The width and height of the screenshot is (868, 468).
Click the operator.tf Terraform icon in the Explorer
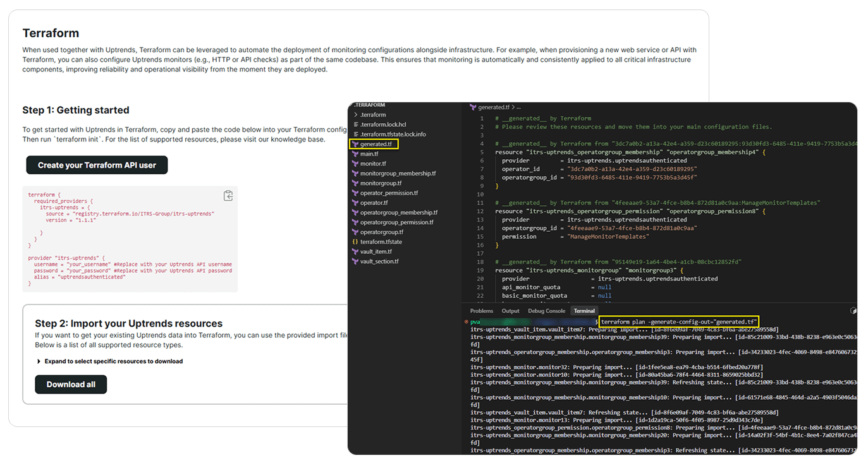(x=355, y=202)
